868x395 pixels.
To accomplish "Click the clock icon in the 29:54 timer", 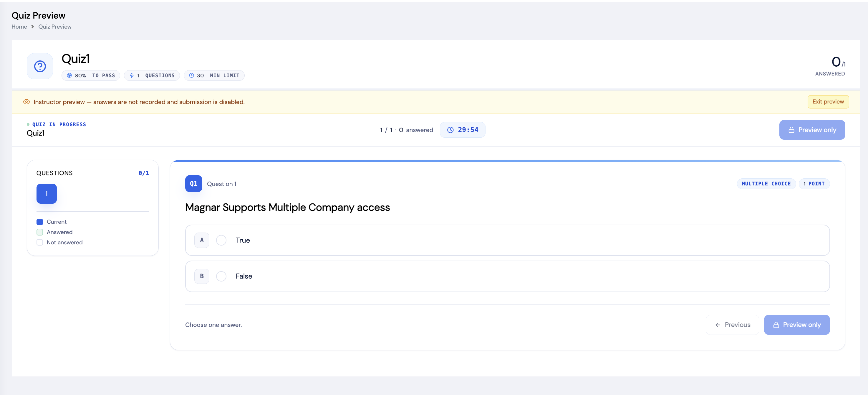I will pos(450,130).
